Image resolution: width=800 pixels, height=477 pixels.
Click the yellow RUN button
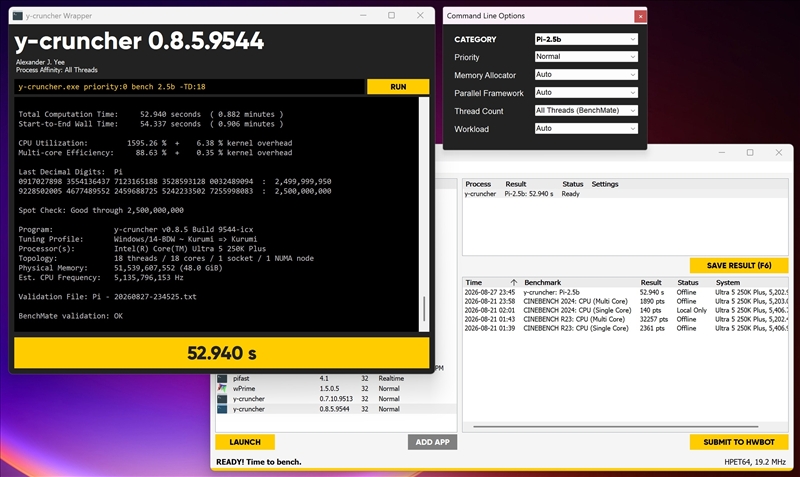click(x=398, y=87)
